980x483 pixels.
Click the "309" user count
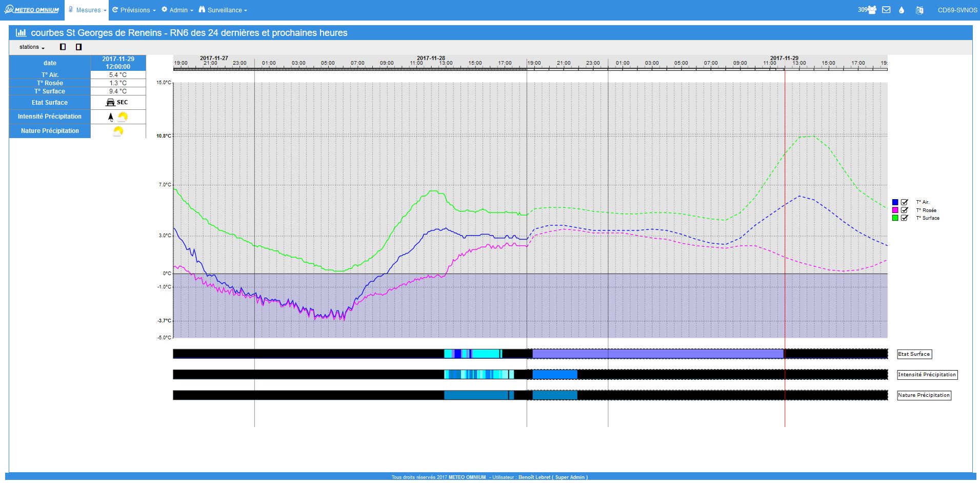coord(863,10)
